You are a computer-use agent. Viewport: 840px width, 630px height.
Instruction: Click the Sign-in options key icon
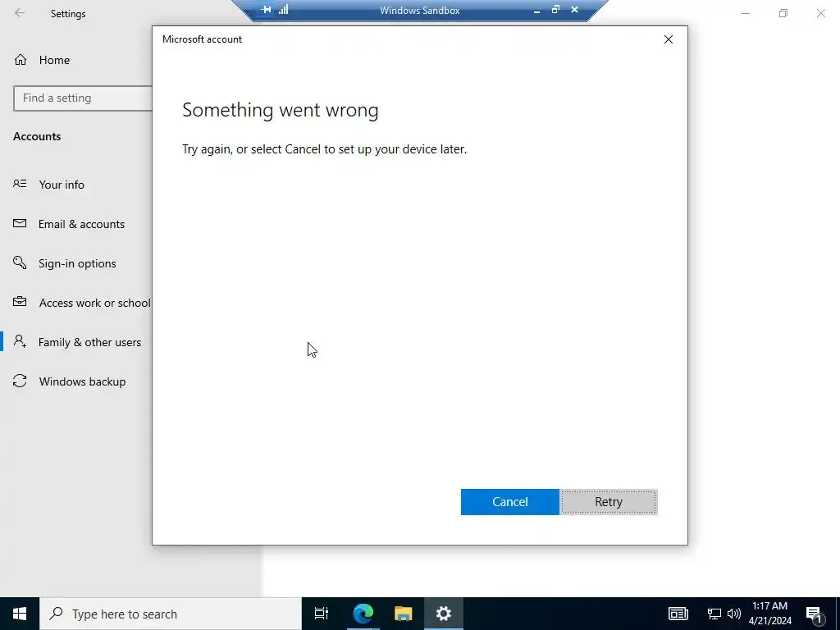tap(20, 262)
